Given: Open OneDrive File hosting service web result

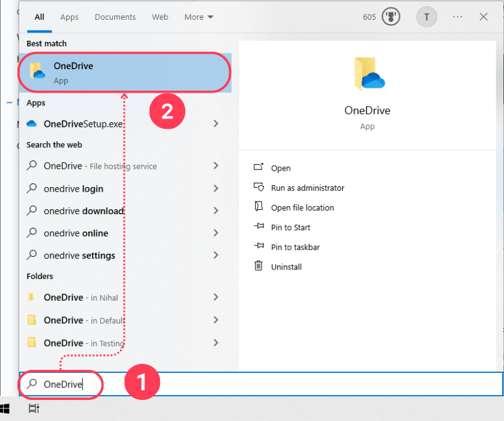Looking at the screenshot, I should 96,166.
